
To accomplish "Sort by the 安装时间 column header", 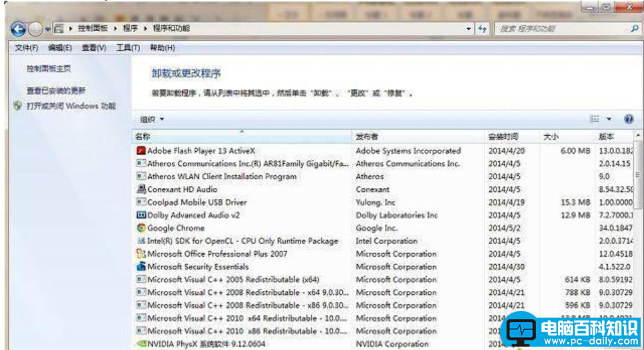I will 512,136.
